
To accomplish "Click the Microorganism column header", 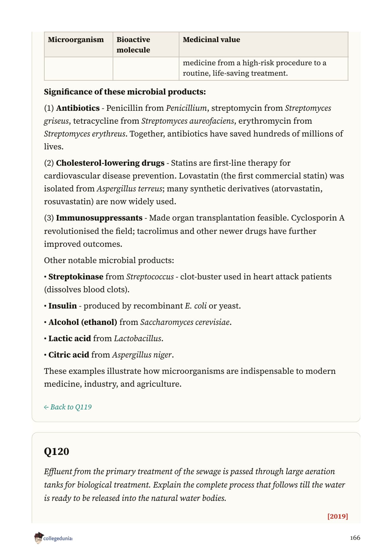I will tap(78, 45).
